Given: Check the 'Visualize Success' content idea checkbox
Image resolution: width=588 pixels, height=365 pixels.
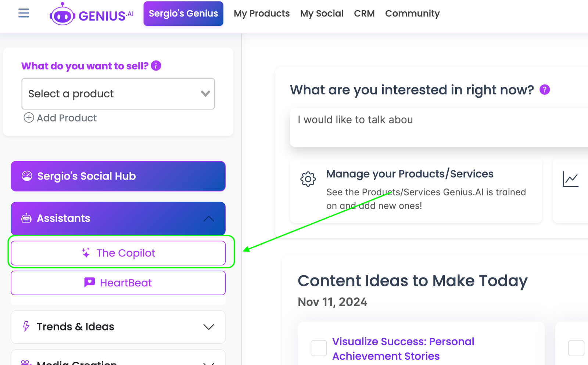Looking at the screenshot, I should coord(319,348).
